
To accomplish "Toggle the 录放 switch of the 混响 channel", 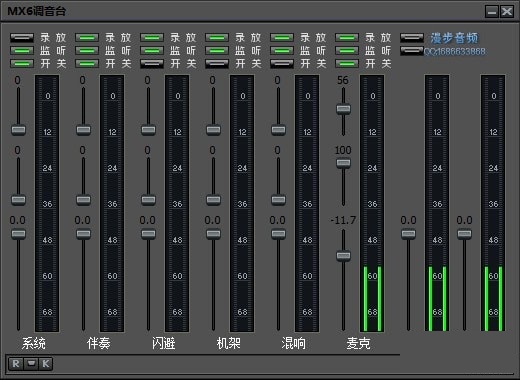I will pyautogui.click(x=282, y=38).
